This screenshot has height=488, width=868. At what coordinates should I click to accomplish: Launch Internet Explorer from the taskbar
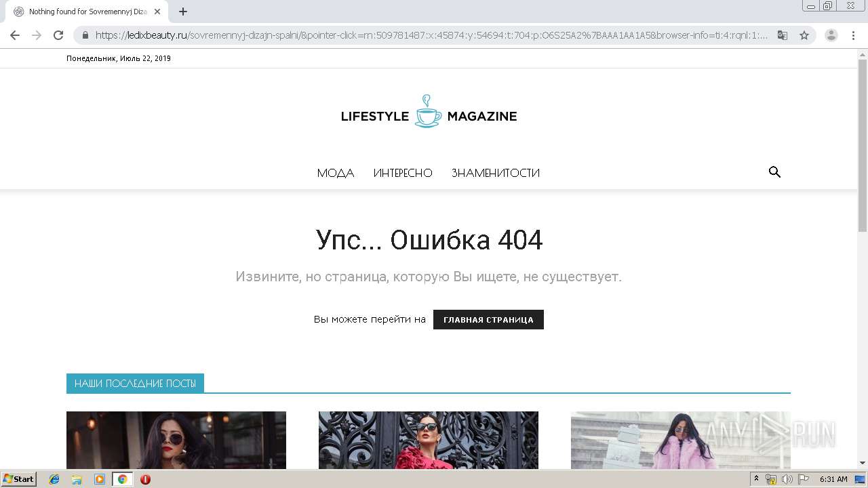54,479
